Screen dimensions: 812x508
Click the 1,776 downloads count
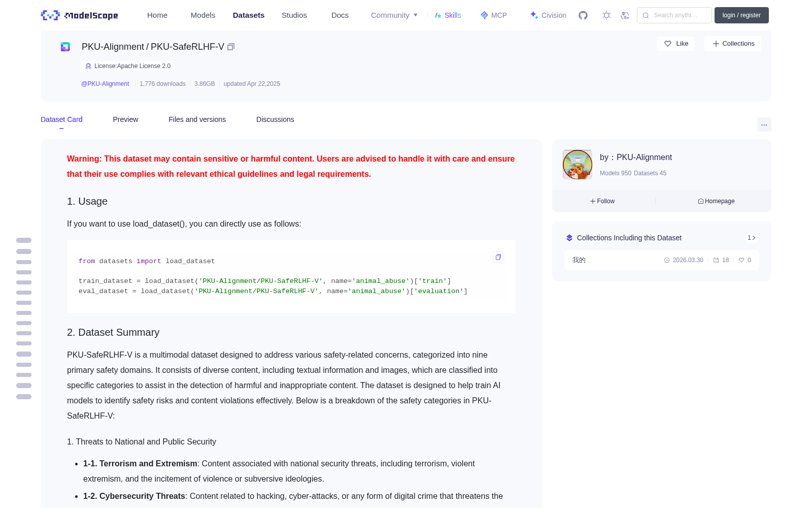click(x=162, y=84)
